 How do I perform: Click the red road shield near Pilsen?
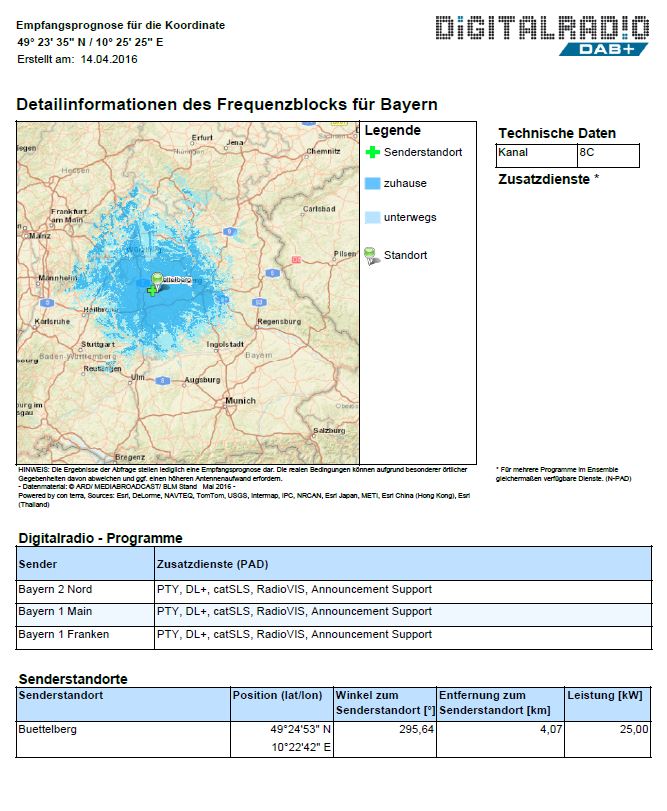(295, 259)
